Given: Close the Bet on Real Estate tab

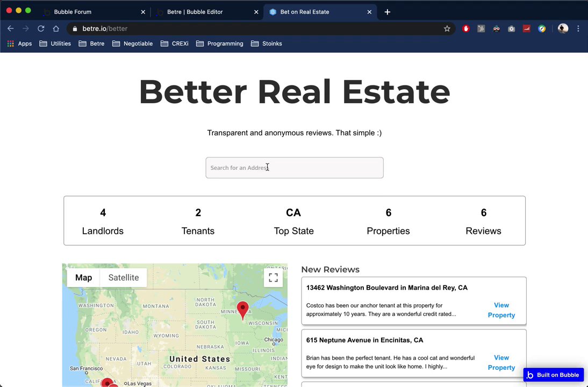Looking at the screenshot, I should pos(369,12).
